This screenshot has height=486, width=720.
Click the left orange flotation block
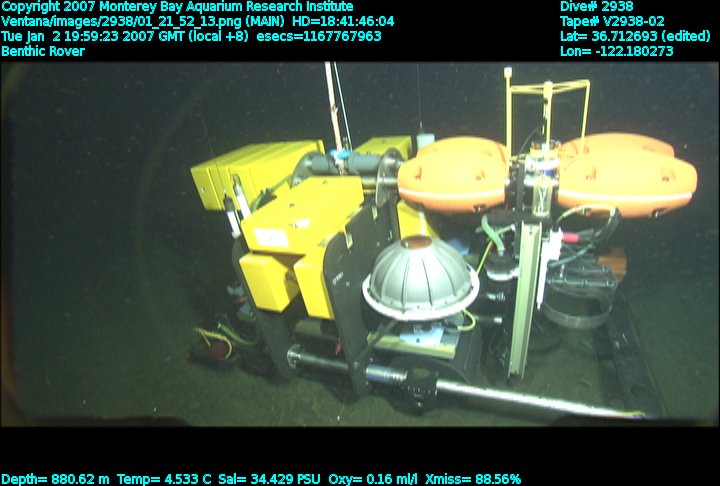pos(453,172)
